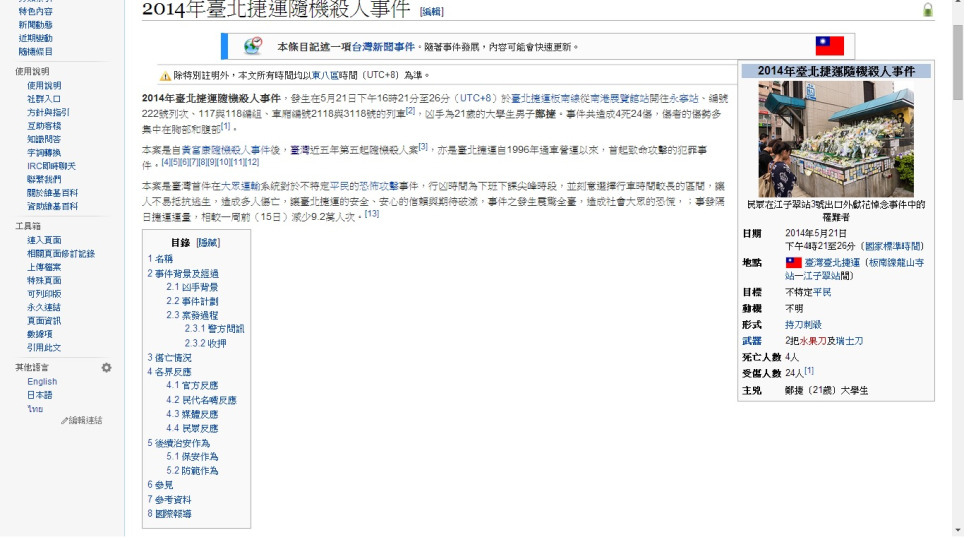
Task: Hide the table of contents via 隱藏
Action: pyautogui.click(x=208, y=243)
